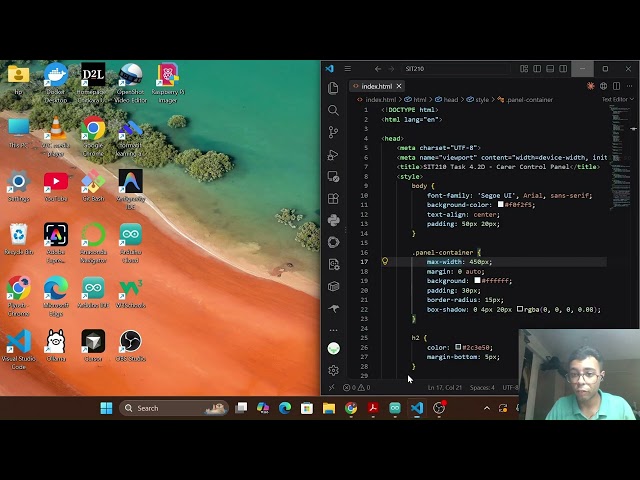
Task: Open the Text Editor dropdown
Action: pos(618,99)
